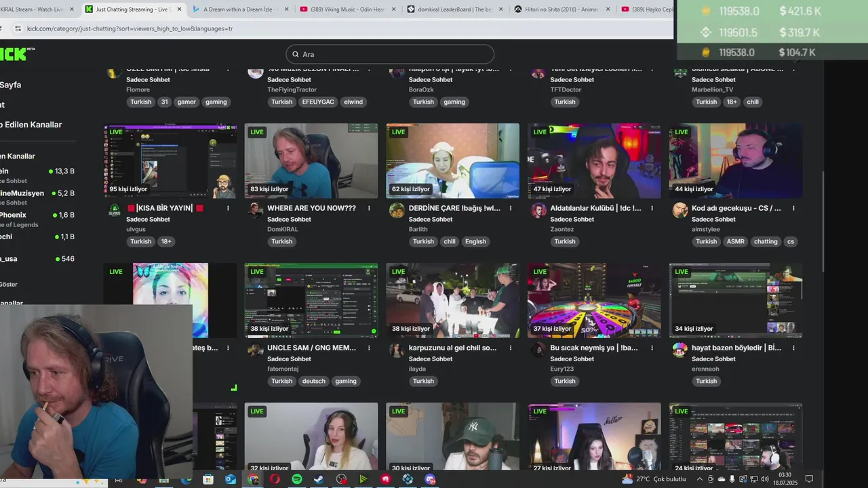868x488 pixels.
Task: Show hidden system tray icons chevron
Action: tap(699, 479)
